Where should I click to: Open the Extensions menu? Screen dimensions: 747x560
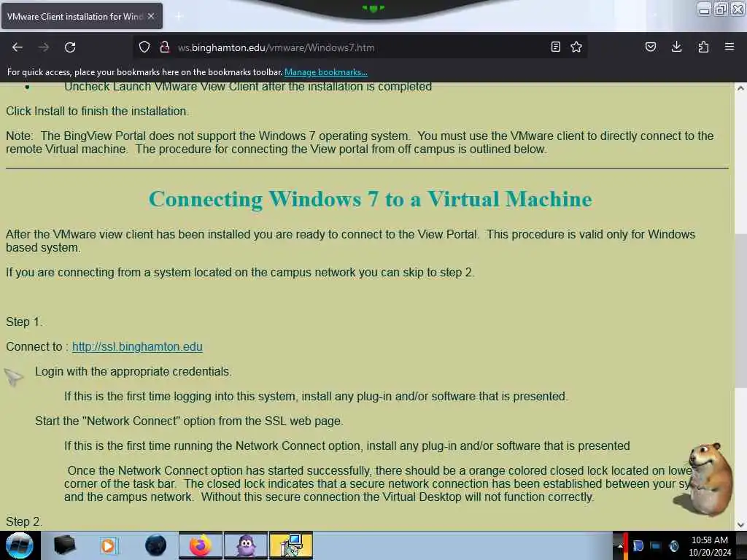coord(703,47)
